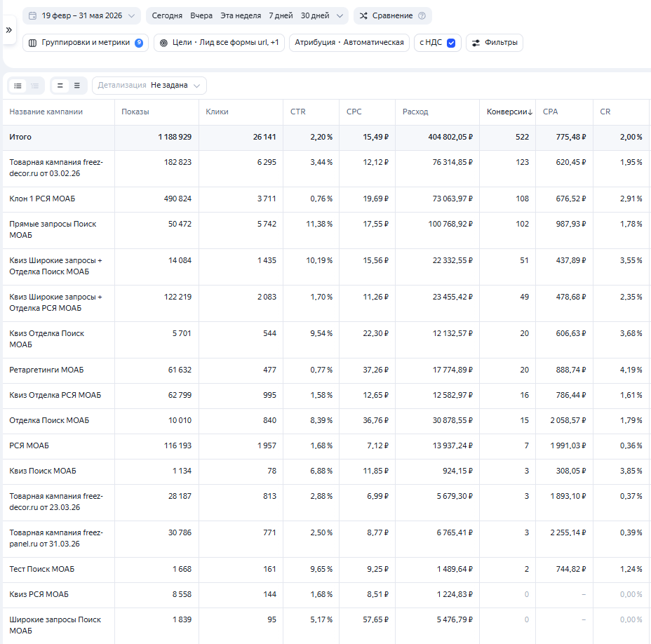Expand the sidebar with double chevron icon
651x644 pixels.
point(8,30)
